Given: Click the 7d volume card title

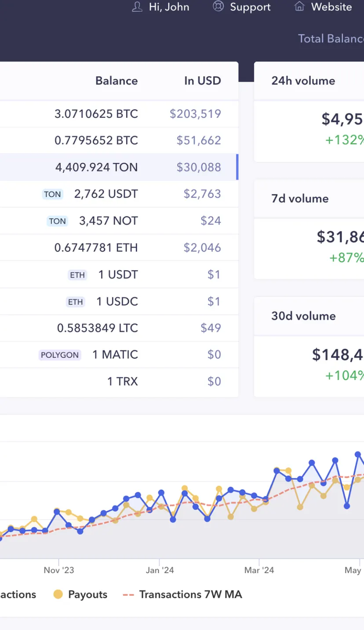Looking at the screenshot, I should (x=300, y=198).
